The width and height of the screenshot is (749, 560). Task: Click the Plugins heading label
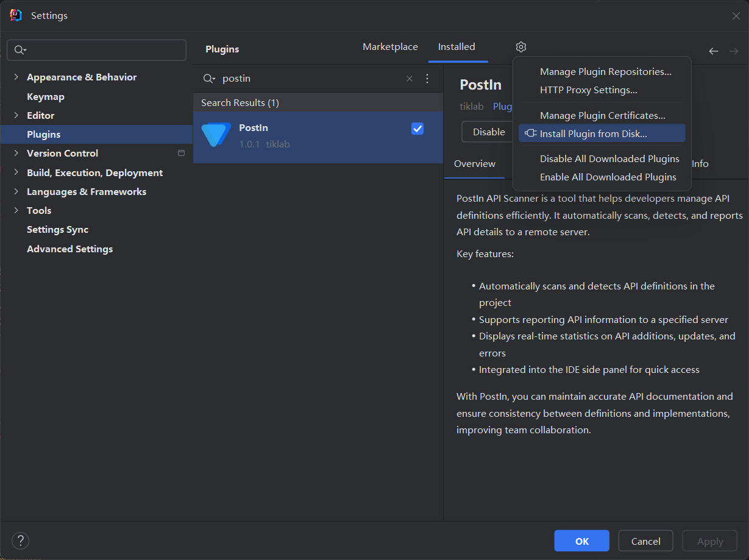222,49
